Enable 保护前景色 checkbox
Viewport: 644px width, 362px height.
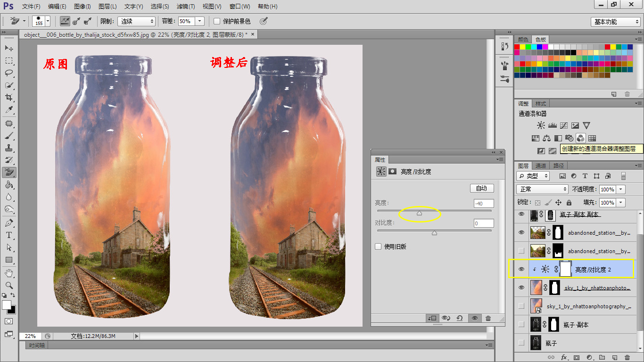click(217, 21)
